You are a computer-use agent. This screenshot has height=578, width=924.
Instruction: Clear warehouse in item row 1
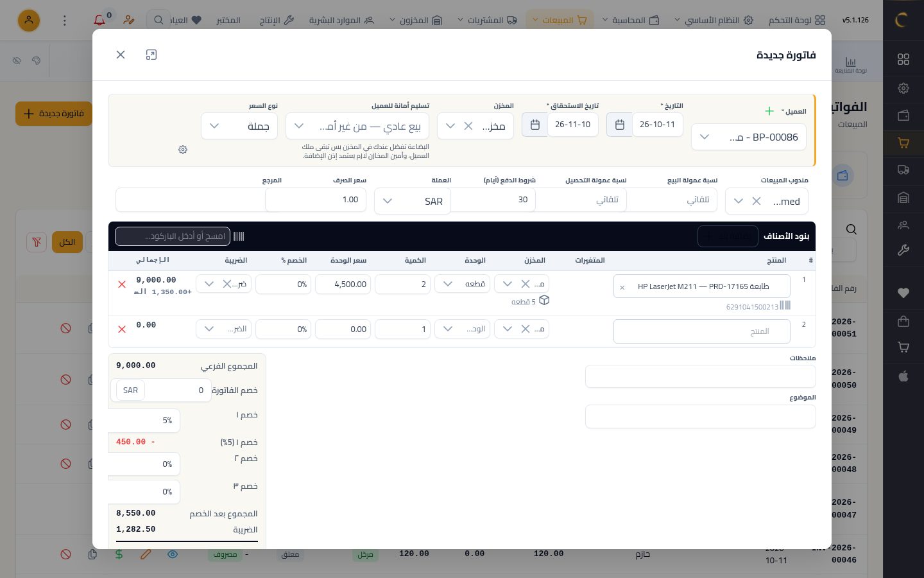point(525,284)
